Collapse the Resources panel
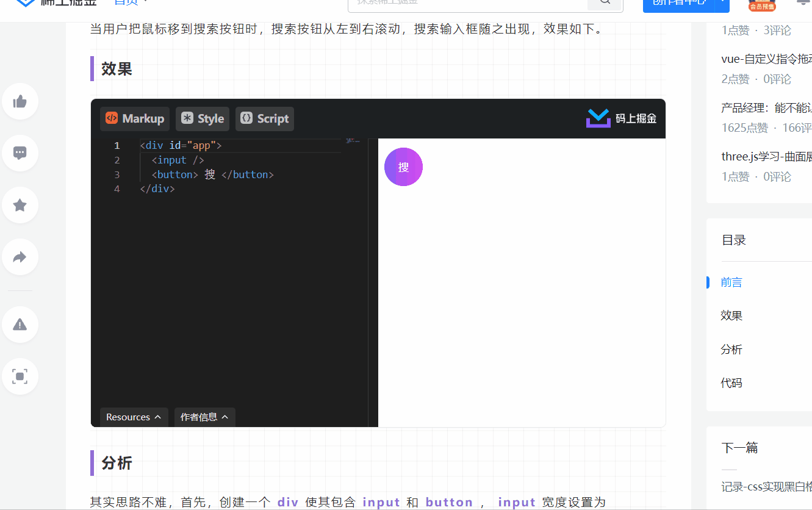The width and height of the screenshot is (812, 510). pos(133,417)
